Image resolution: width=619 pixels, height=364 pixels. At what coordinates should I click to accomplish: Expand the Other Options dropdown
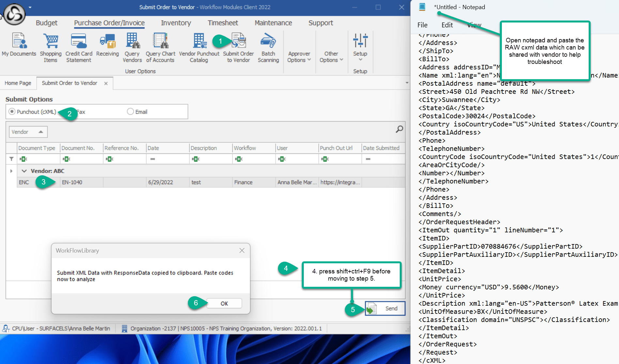pyautogui.click(x=331, y=57)
